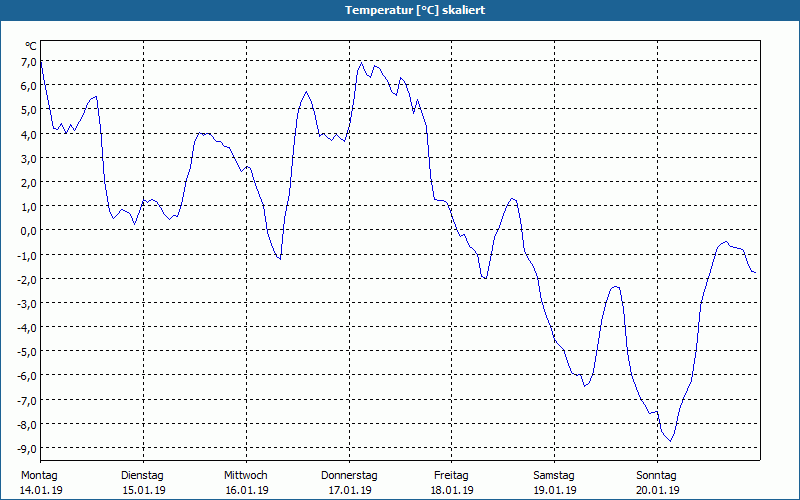Select the -4,0 axis value
The width and height of the screenshot is (800, 500).
click(27, 328)
